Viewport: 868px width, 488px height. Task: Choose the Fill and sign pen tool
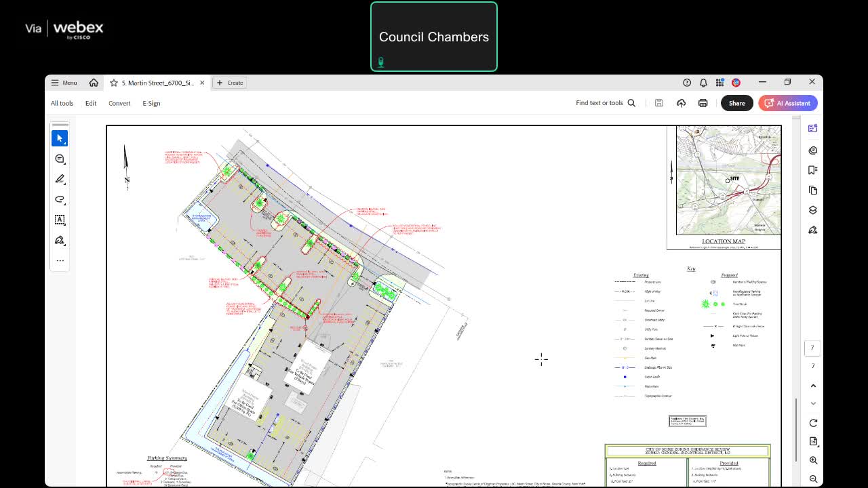coord(60,240)
